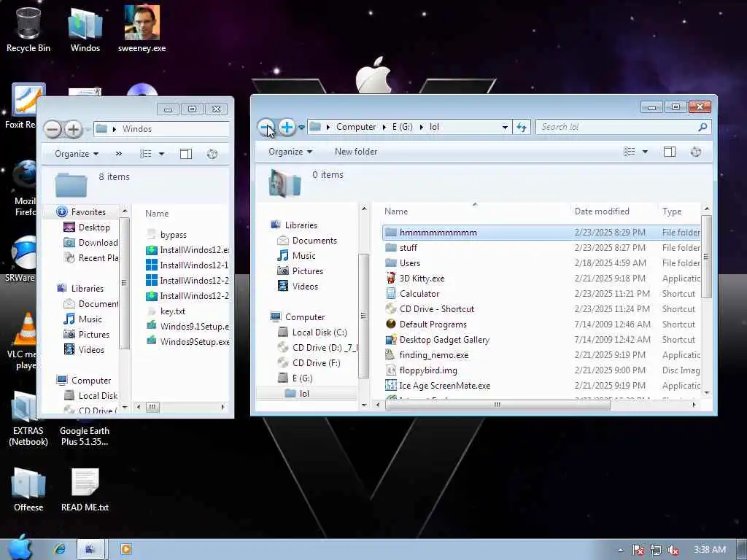The width and height of the screenshot is (747, 560).
Task: Open Music library in Windos sidebar
Action: coord(83,319)
